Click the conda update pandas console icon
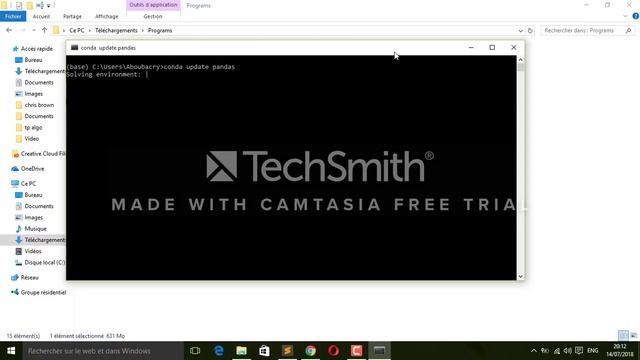Image resolution: width=640 pixels, height=360 pixels. (x=74, y=48)
